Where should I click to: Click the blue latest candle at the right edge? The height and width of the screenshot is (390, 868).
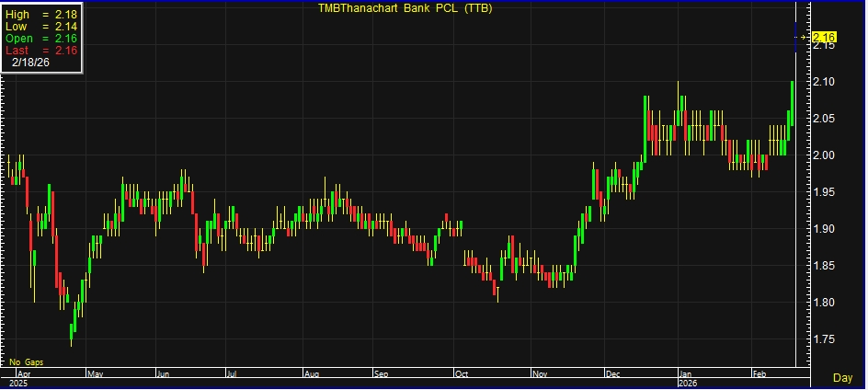[796, 37]
